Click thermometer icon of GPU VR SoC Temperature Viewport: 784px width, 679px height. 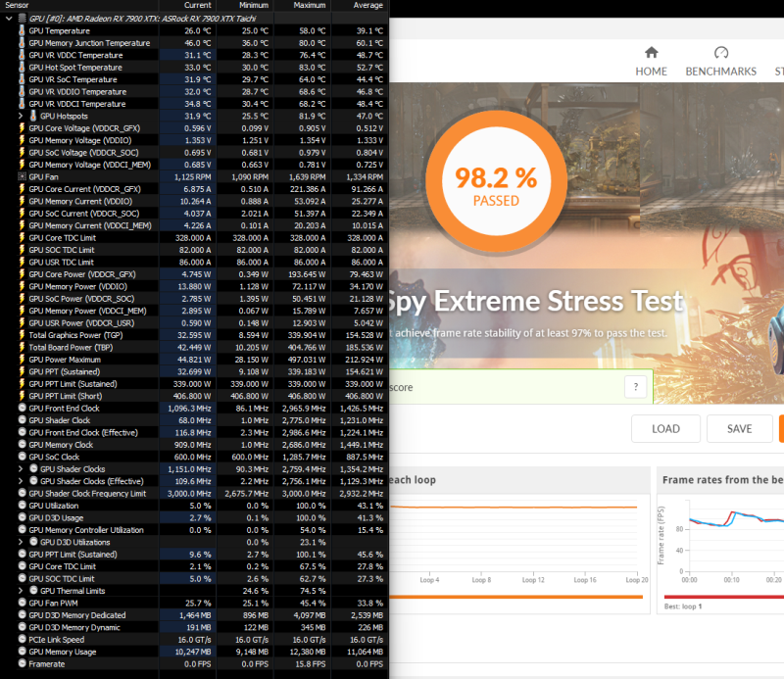(x=22, y=79)
